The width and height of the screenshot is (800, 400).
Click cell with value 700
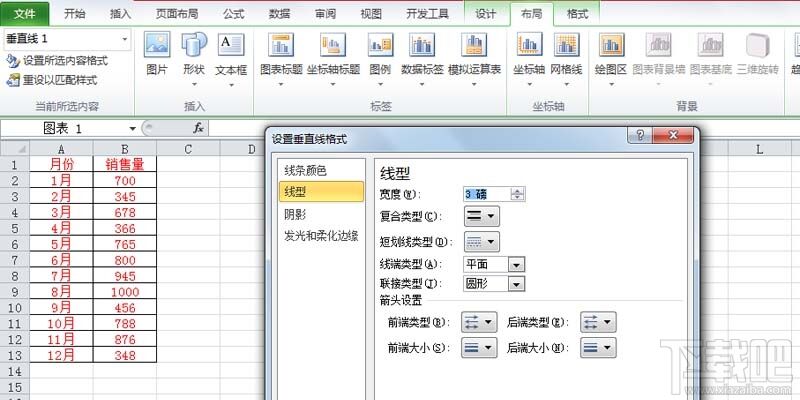pyautogui.click(x=124, y=181)
